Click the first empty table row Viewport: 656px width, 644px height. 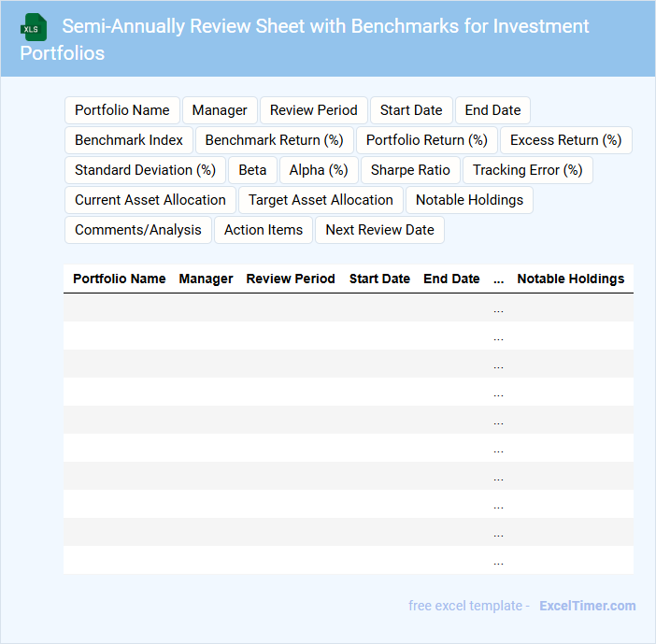click(348, 308)
